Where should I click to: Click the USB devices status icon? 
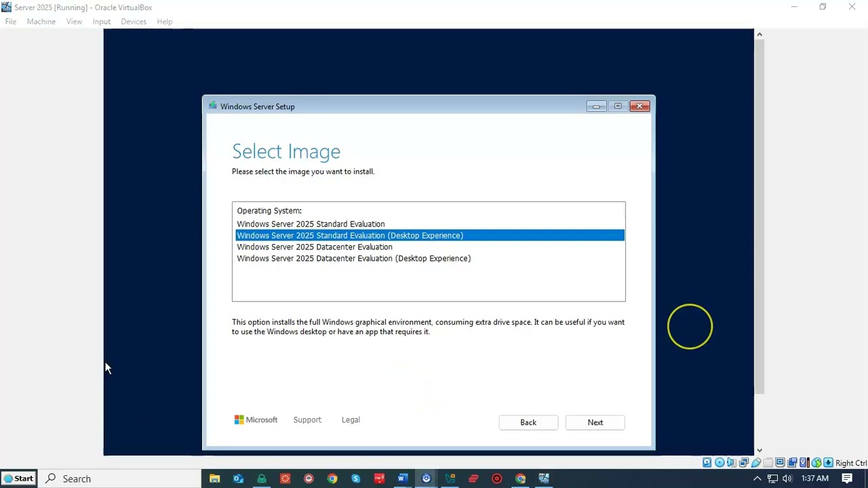[x=756, y=462]
